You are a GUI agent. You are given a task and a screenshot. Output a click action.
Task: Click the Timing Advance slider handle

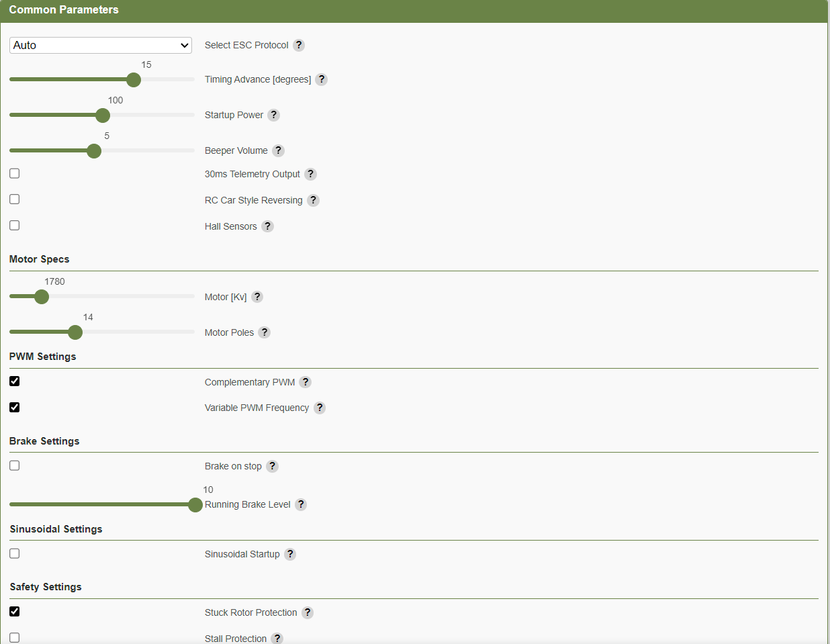[134, 80]
